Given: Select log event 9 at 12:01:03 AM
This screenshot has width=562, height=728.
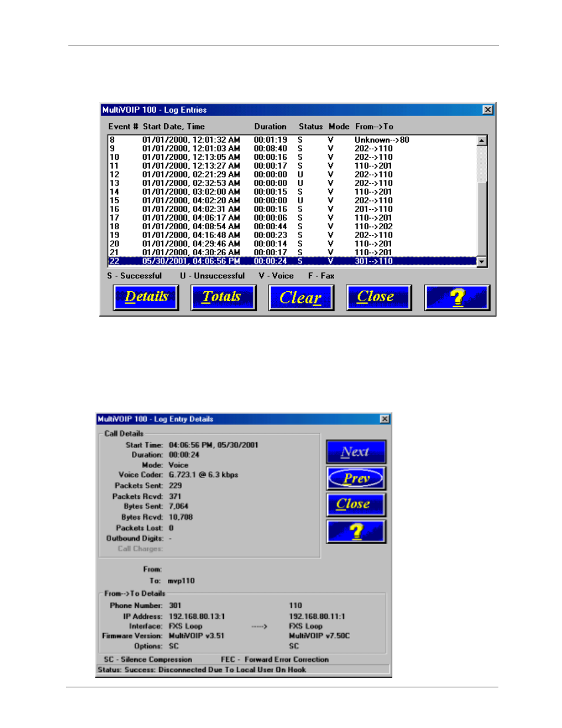Looking at the screenshot, I should click(292, 149).
